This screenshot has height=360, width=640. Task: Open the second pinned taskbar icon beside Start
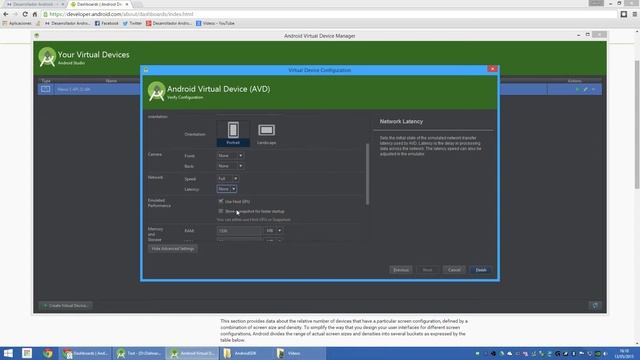coord(27,353)
